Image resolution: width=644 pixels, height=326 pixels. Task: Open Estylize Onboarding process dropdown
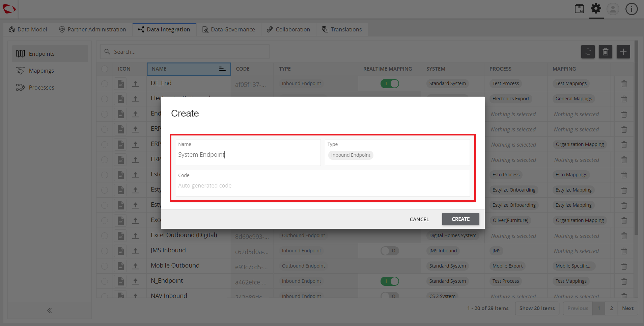click(514, 190)
